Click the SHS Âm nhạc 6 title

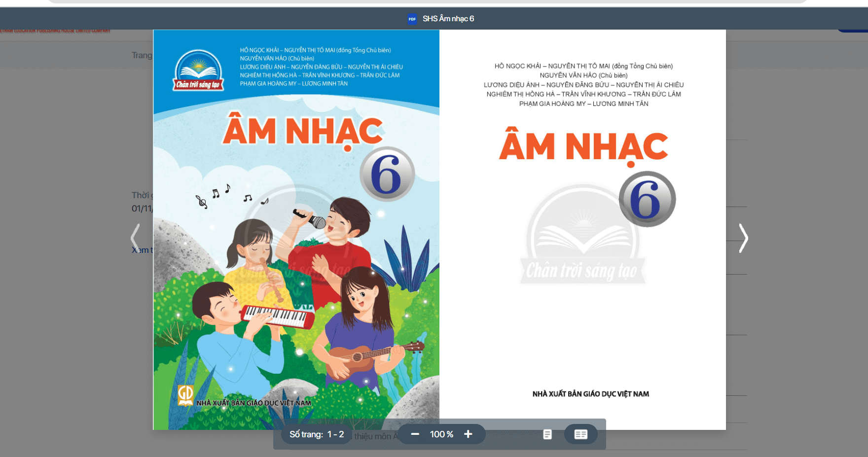coord(448,19)
